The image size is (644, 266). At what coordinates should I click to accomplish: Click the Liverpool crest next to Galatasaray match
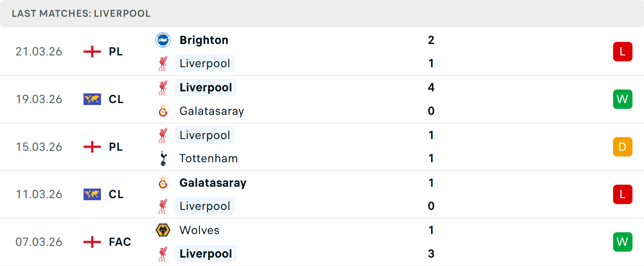[x=163, y=87]
